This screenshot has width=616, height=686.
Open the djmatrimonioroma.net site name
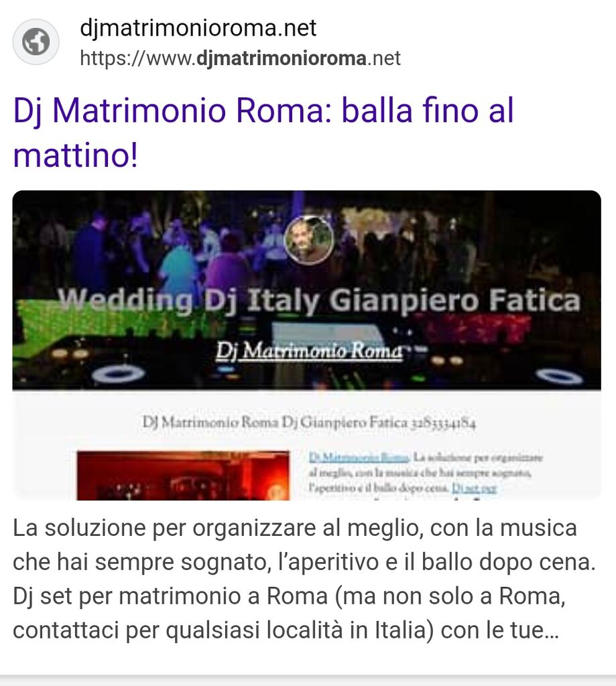pyautogui.click(x=198, y=28)
